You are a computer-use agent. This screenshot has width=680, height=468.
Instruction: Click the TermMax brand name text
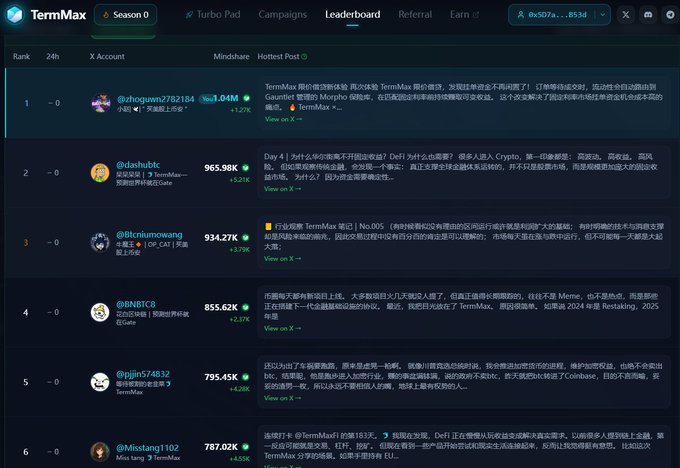[58, 15]
